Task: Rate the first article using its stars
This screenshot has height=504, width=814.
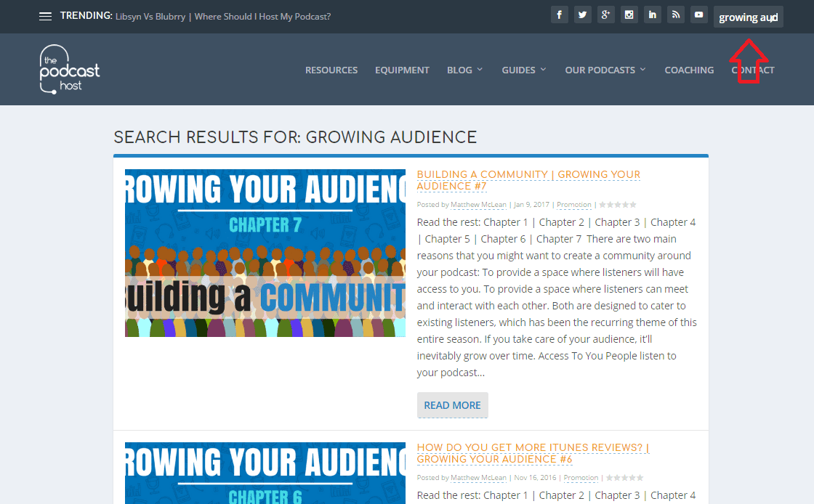Action: coord(617,204)
